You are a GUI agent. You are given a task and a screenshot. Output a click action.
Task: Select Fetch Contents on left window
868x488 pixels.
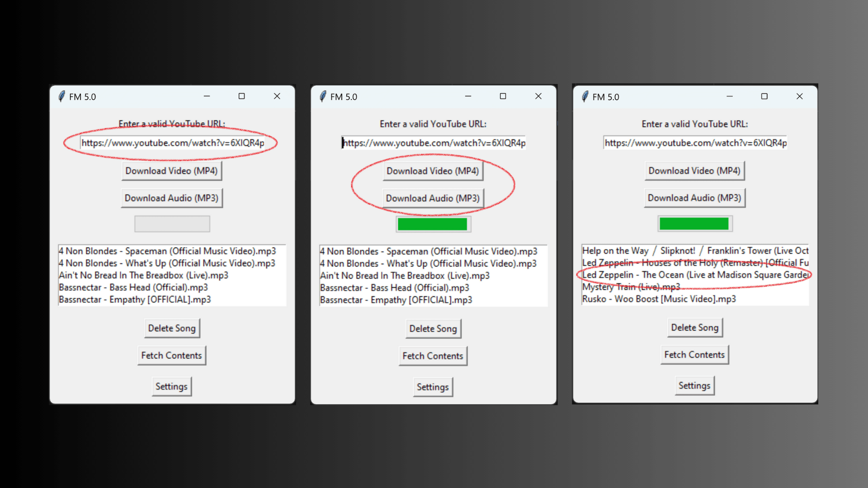pyautogui.click(x=171, y=355)
